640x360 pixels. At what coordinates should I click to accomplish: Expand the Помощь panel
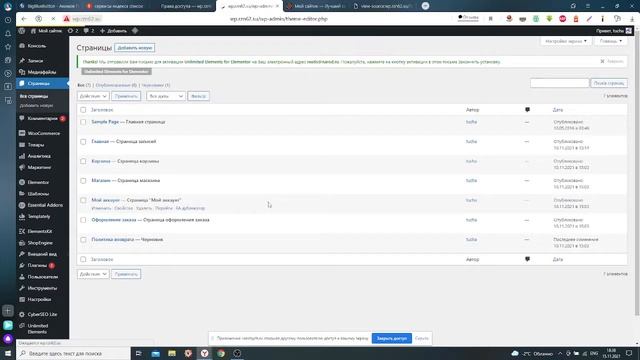coord(611,41)
